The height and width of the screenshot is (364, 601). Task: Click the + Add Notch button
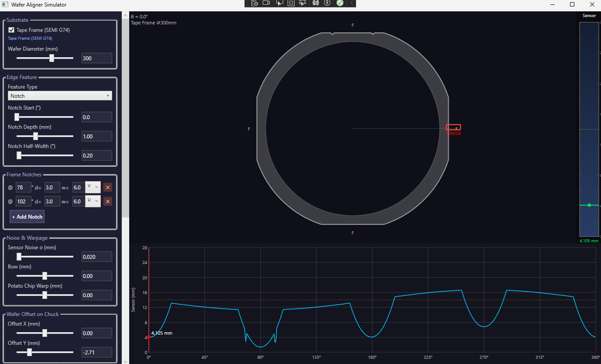[27, 216]
